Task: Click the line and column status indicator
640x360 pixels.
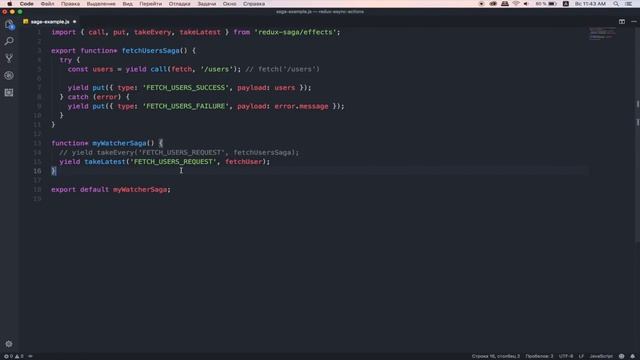Action: (x=496, y=356)
